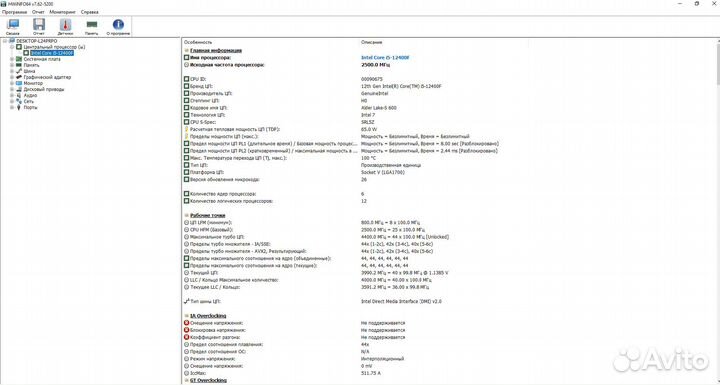The height and width of the screenshot is (385, 720).
Task: Sort by the Описание column header
Action: coord(371,42)
